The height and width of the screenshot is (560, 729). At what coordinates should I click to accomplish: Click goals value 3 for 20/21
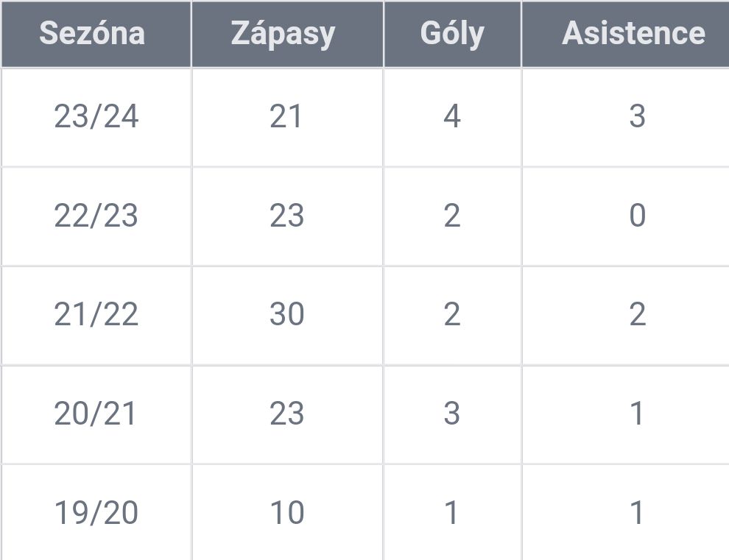tap(452, 414)
